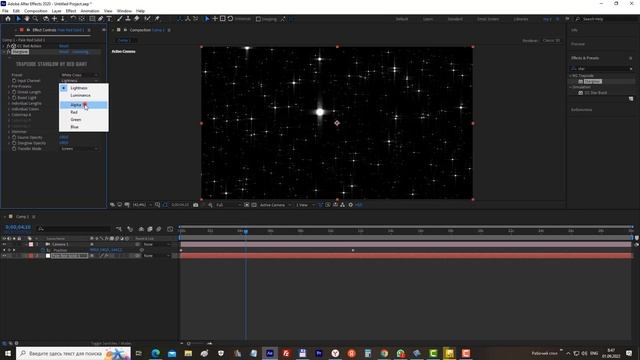Select the Libraries workspace

521,19
